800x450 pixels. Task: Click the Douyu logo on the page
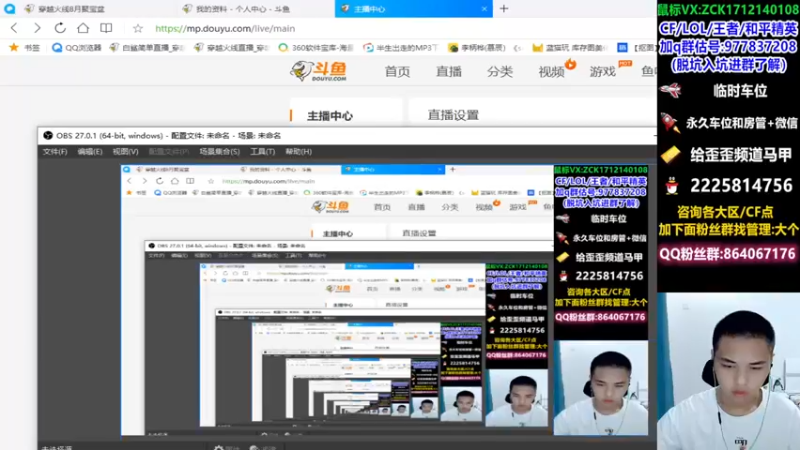(x=319, y=71)
